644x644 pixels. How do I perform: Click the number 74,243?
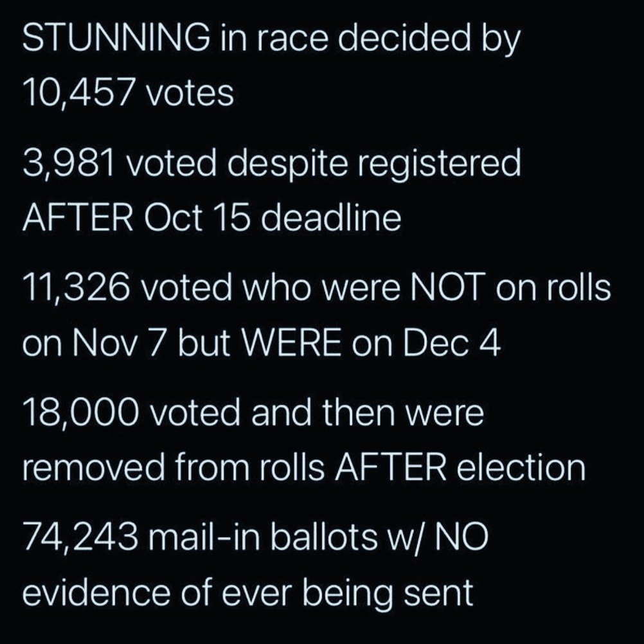coord(79,539)
